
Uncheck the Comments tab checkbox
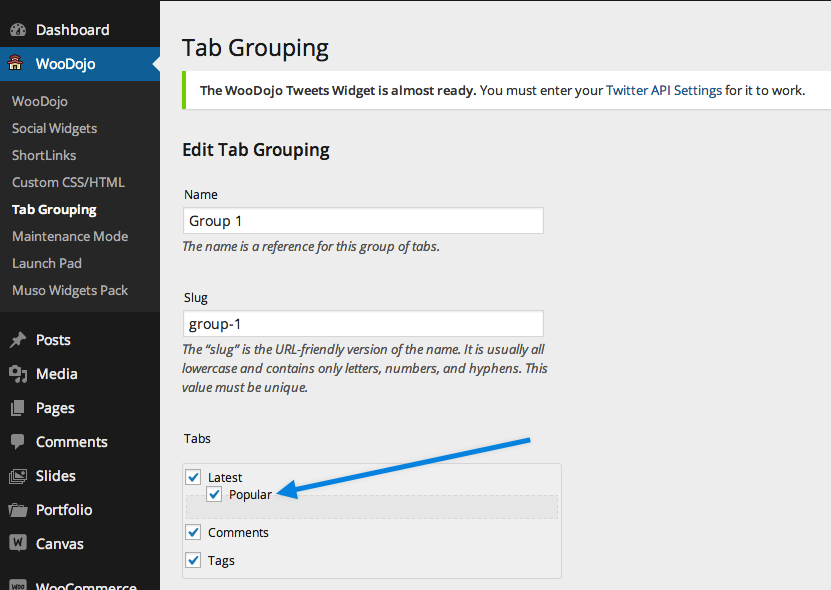click(193, 532)
